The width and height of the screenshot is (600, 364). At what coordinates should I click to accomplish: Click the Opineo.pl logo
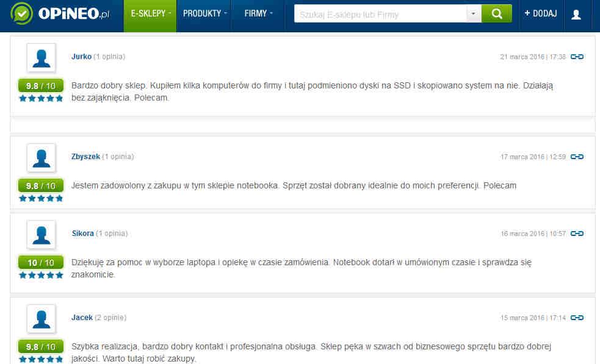coord(60,14)
